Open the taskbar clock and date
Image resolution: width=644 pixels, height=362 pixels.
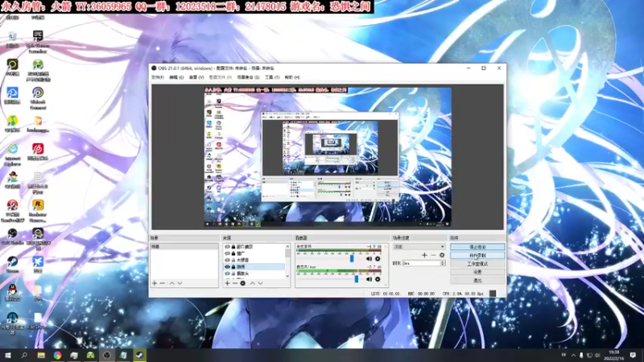616,355
